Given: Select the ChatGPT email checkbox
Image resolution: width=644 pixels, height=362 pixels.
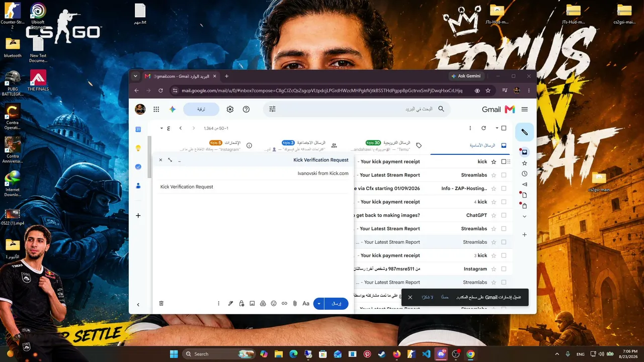Looking at the screenshot, I should [504, 215].
